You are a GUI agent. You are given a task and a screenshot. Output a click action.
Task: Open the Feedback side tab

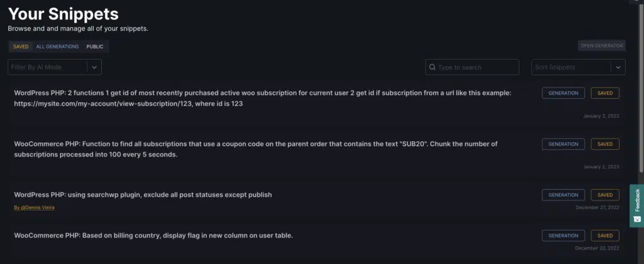[x=636, y=205]
